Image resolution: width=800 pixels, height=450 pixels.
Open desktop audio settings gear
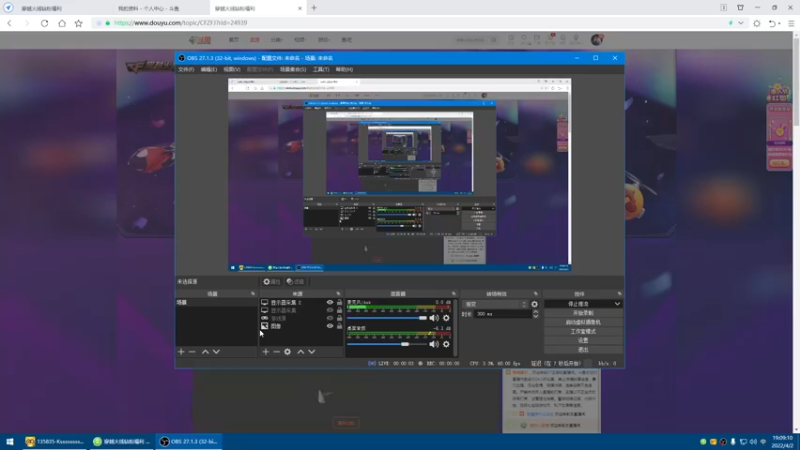(446, 344)
